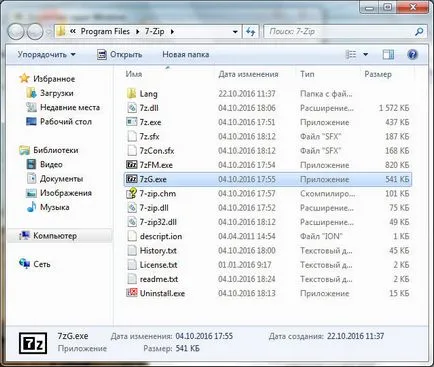Click the large 7z icon in the details pane
Screen dimensions: 434x367
33,343
